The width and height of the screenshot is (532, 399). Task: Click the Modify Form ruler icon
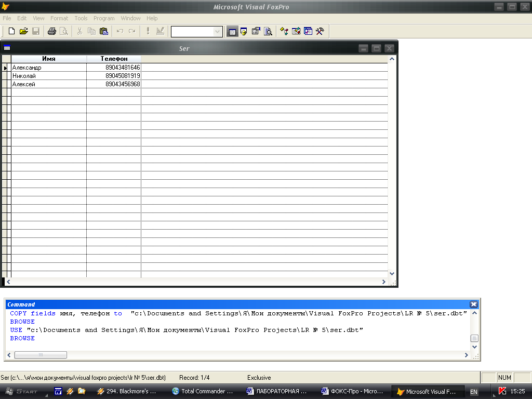pyautogui.click(x=160, y=31)
